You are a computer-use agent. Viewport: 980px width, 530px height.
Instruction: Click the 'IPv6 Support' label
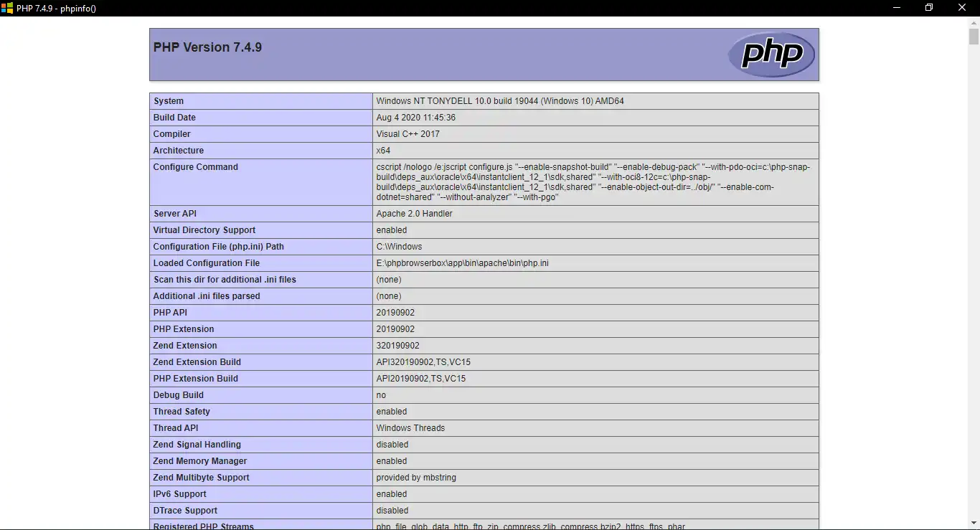tap(180, 494)
